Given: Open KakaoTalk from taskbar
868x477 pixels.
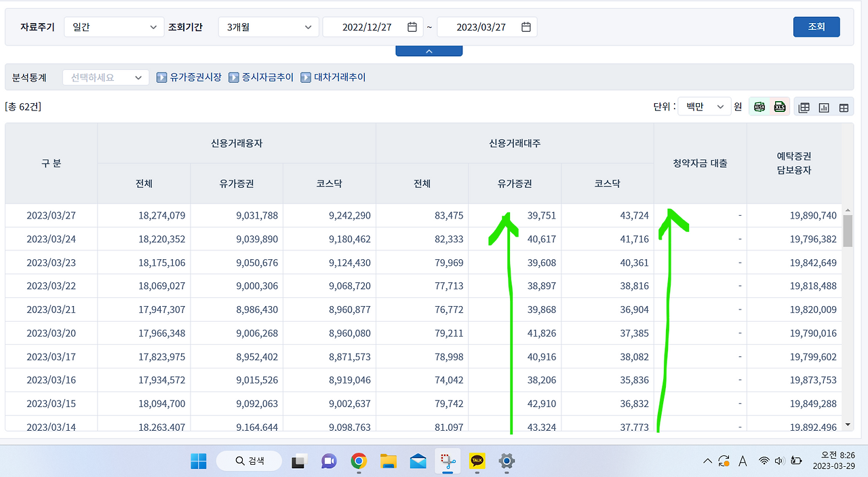Looking at the screenshot, I should 477,461.
